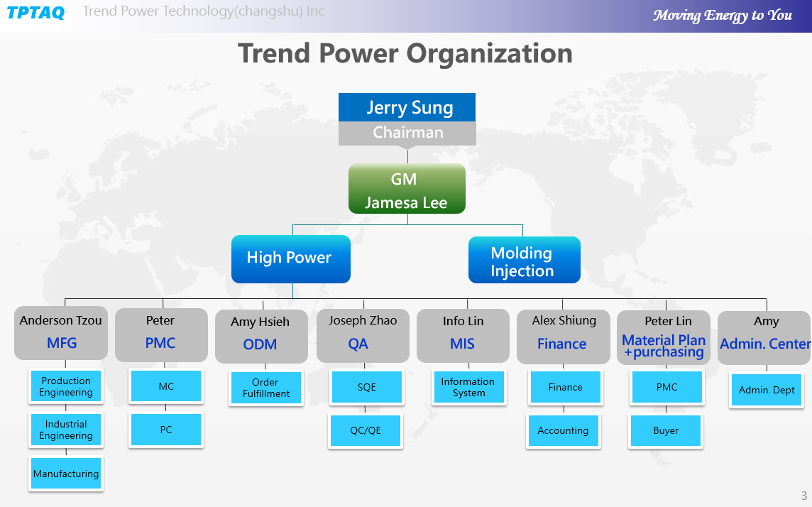The width and height of the screenshot is (812, 507).
Task: Click the MC box under PMC
Action: [x=166, y=386]
